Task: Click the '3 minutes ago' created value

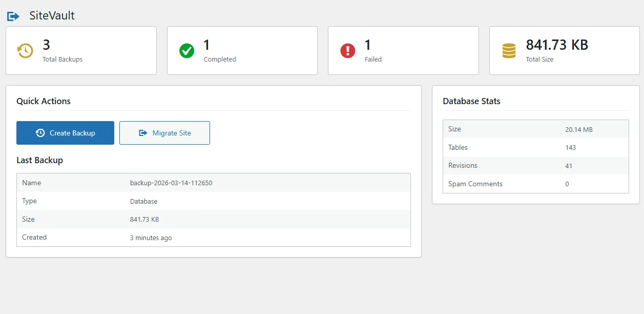Action: click(x=151, y=238)
